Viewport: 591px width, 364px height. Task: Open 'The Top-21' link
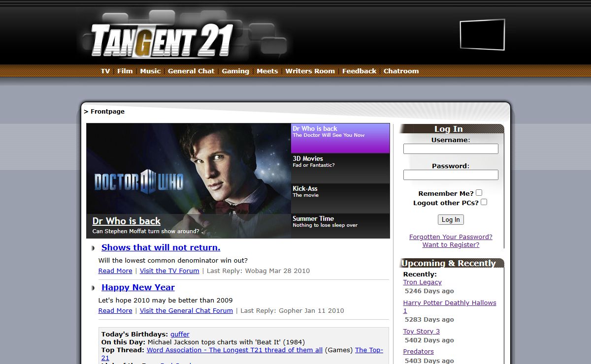(369, 350)
